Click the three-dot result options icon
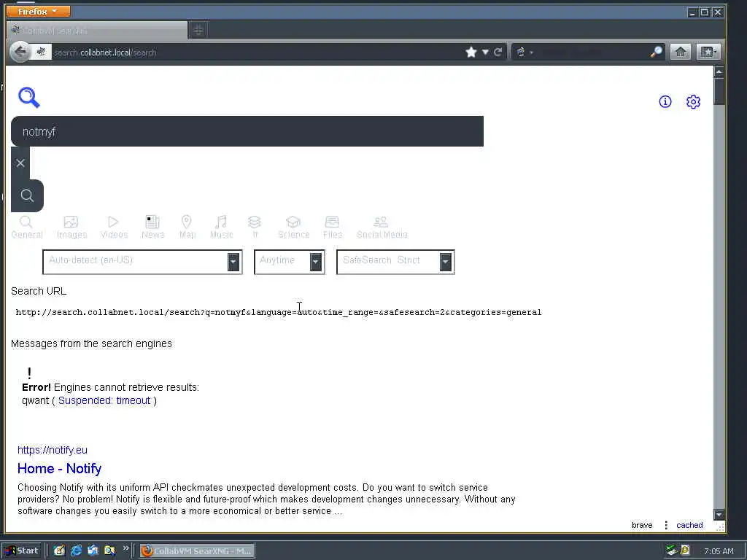This screenshot has width=747, height=560. tap(665, 525)
